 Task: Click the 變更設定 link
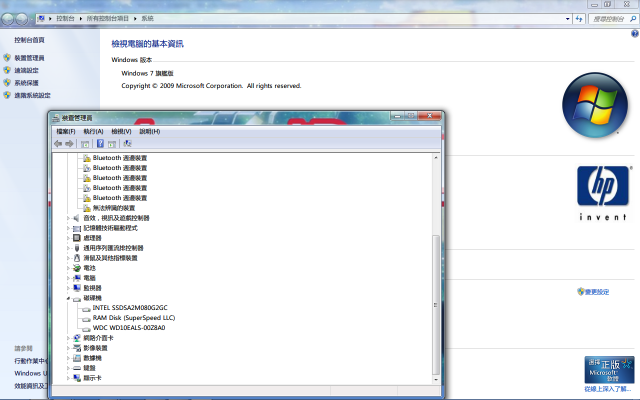(x=597, y=292)
